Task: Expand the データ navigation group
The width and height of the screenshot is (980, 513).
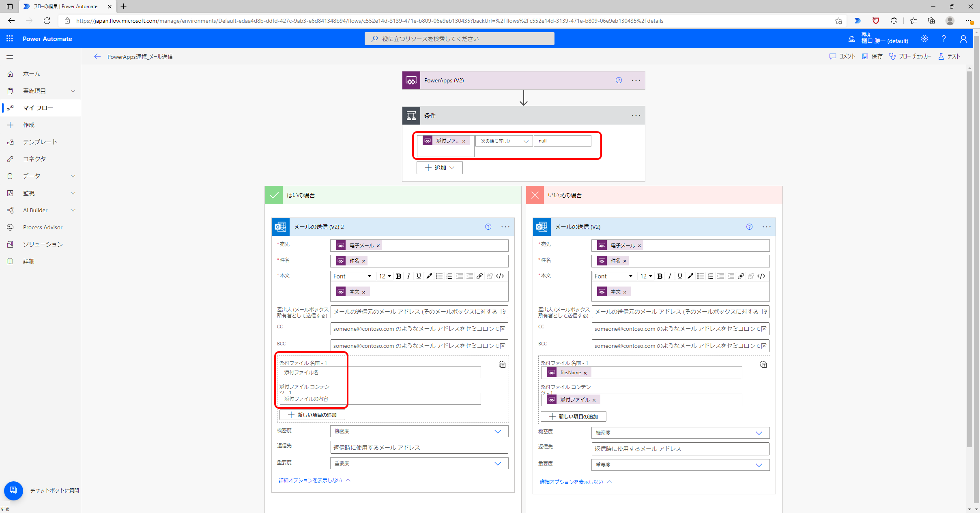Action: coord(73,176)
